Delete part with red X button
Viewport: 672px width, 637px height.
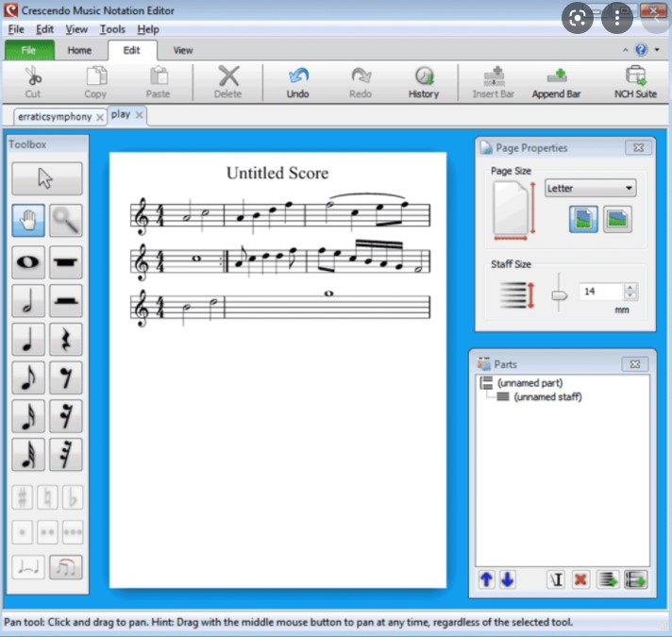(x=580, y=580)
